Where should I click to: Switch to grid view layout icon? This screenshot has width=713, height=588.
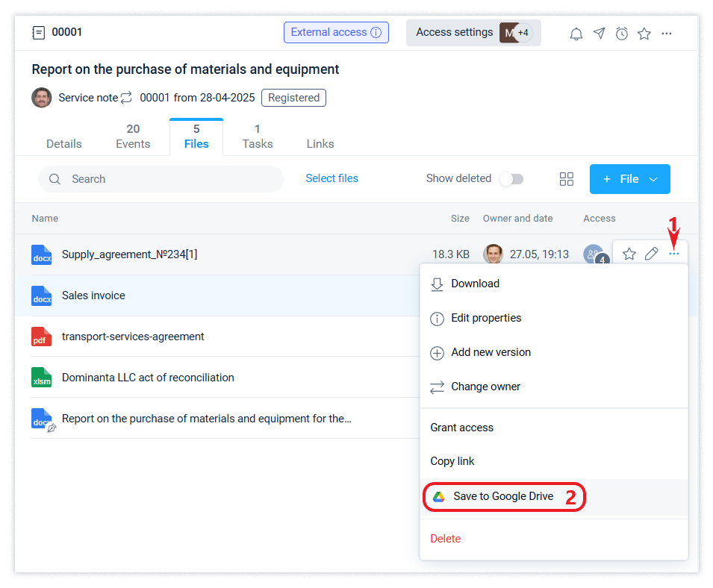pyautogui.click(x=567, y=179)
